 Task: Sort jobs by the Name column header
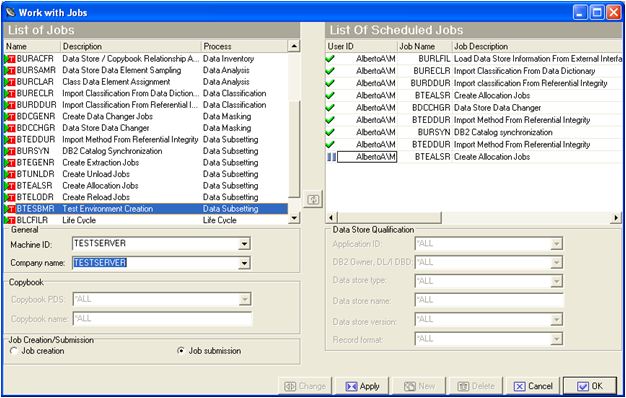coord(32,46)
